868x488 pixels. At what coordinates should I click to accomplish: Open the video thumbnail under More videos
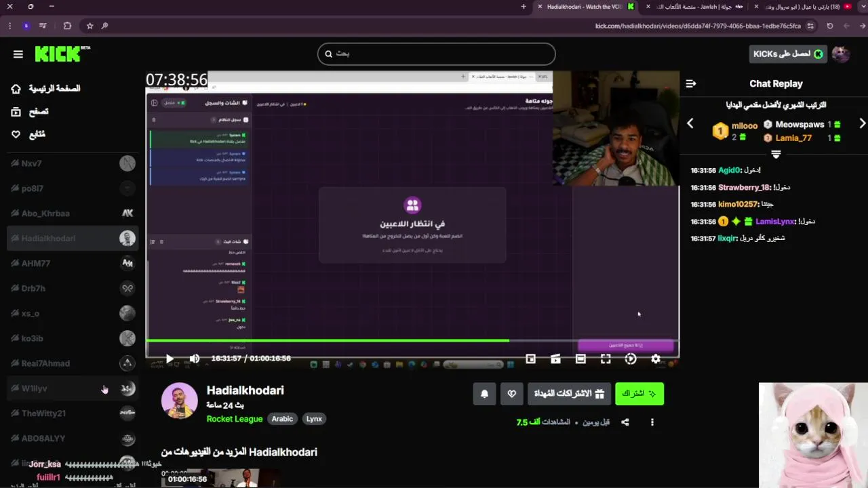tap(220, 477)
